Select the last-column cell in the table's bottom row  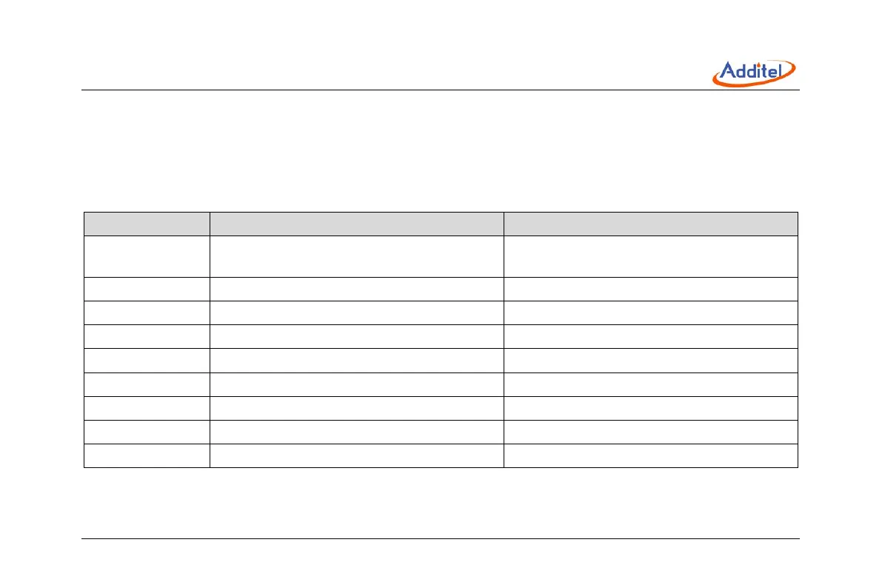click(650, 455)
